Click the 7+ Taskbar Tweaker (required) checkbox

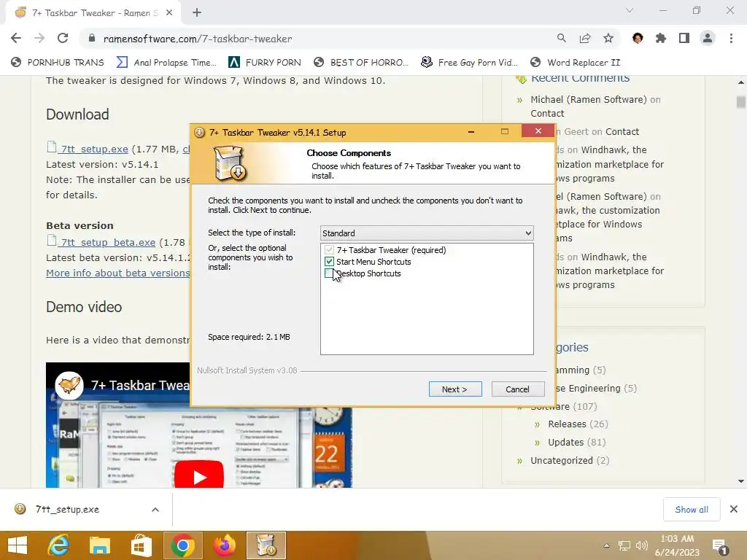point(329,250)
